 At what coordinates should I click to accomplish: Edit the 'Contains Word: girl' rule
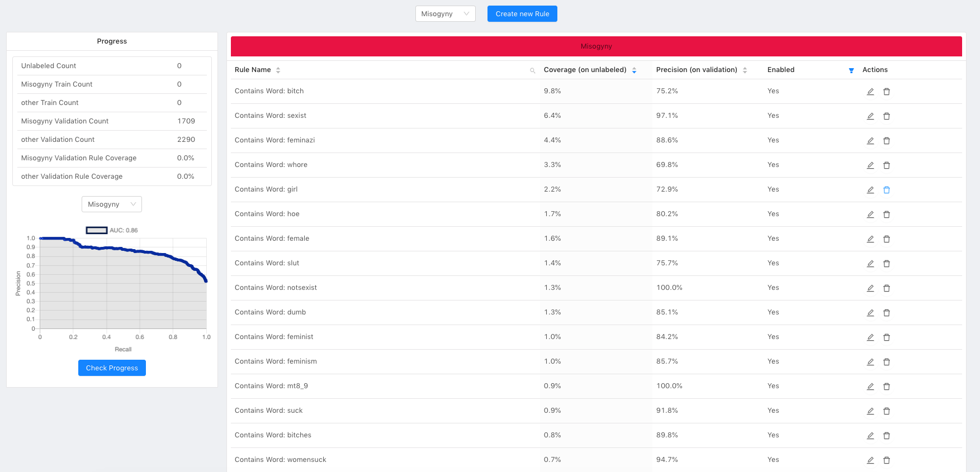point(870,190)
